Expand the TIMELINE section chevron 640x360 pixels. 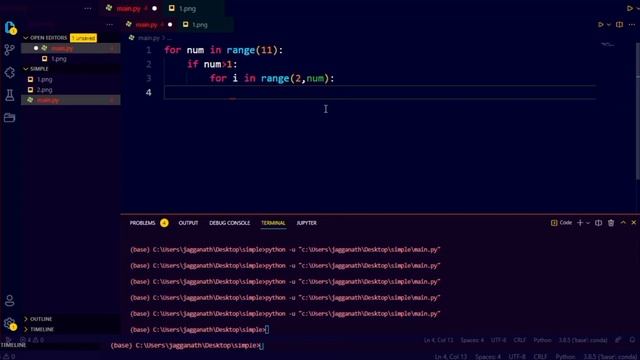(26, 329)
